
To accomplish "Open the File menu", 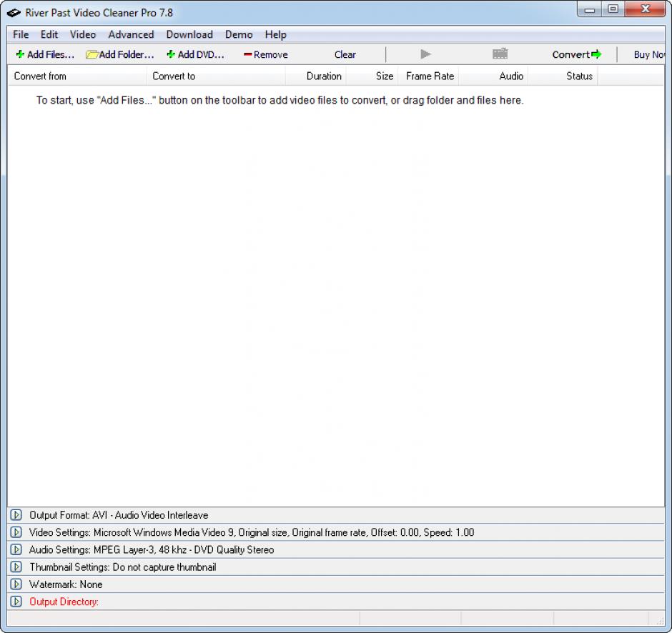I will 21,35.
